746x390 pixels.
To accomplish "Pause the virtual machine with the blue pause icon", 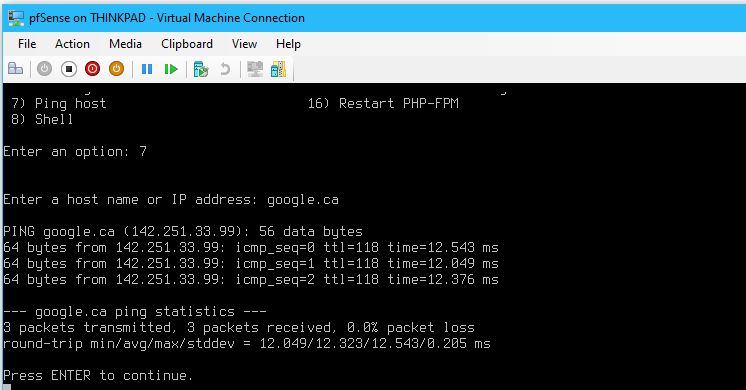I will point(147,69).
